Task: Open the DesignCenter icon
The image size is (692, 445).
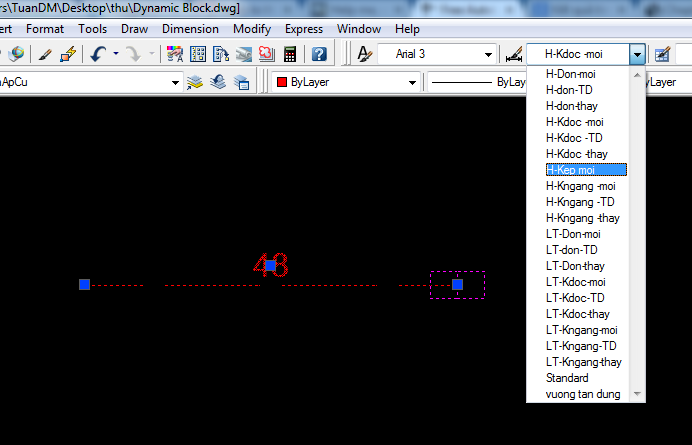Action: [x=198, y=54]
